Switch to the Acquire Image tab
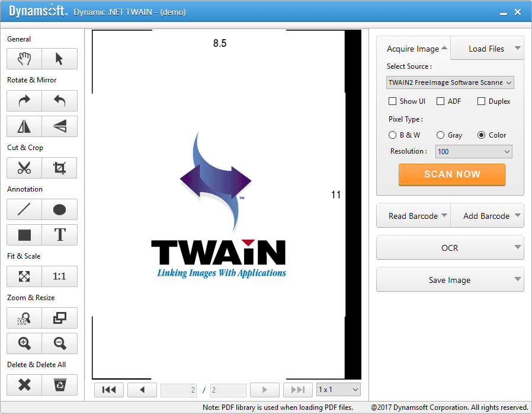 [x=414, y=49]
